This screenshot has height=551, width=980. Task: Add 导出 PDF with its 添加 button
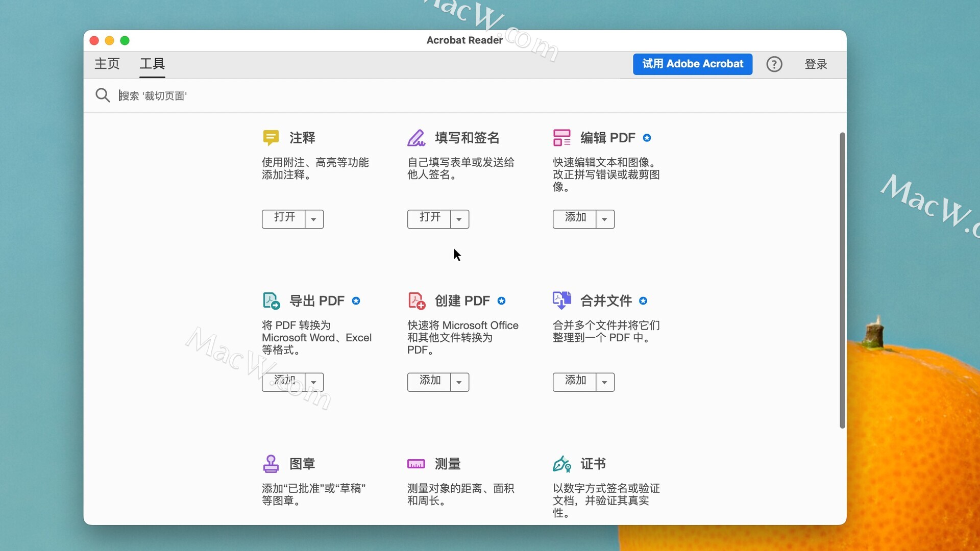[284, 382]
